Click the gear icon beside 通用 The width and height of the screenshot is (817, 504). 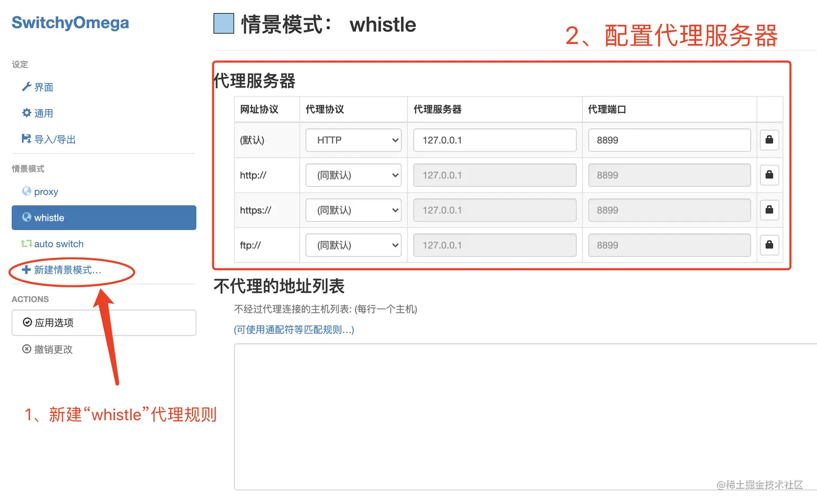point(26,112)
